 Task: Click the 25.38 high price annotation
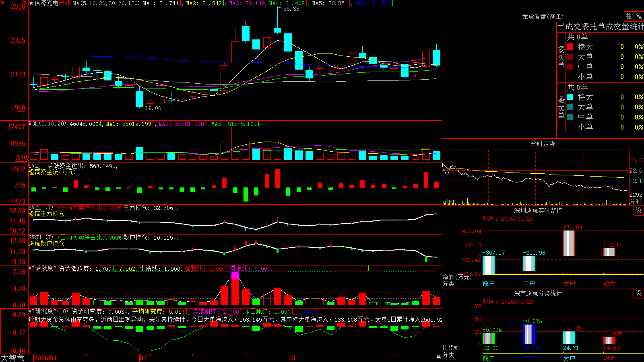291,9
